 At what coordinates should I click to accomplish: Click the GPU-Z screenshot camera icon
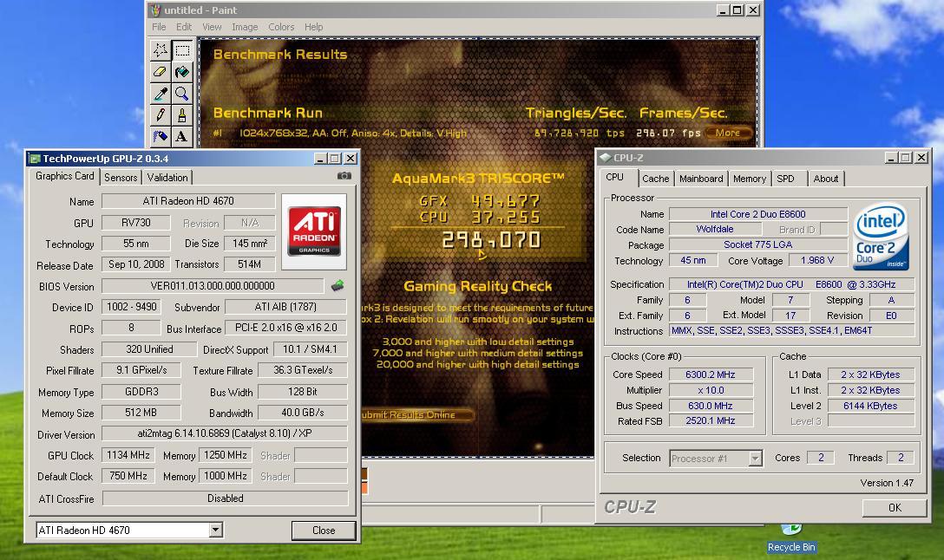(344, 176)
